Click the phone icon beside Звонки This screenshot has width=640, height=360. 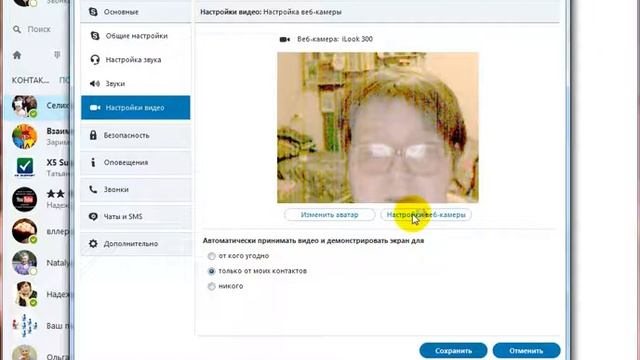93,189
